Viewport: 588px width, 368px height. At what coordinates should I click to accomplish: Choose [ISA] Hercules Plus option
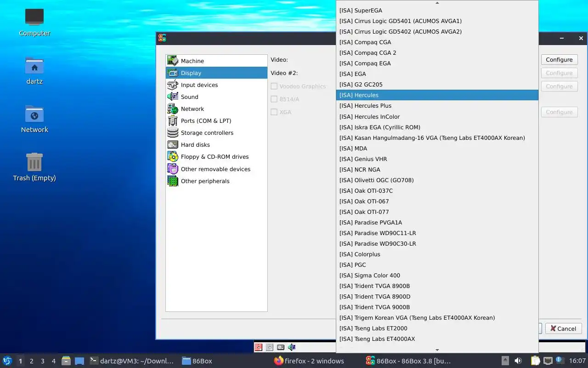[x=437, y=105]
